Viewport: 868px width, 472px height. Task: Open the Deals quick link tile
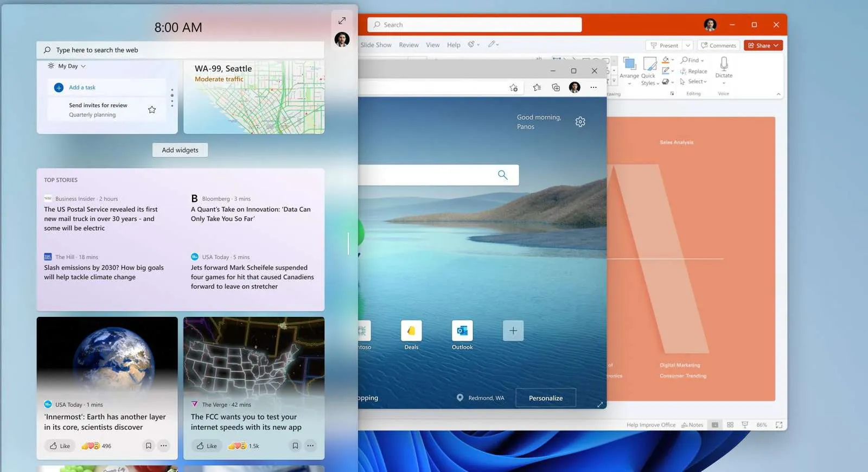tap(411, 335)
